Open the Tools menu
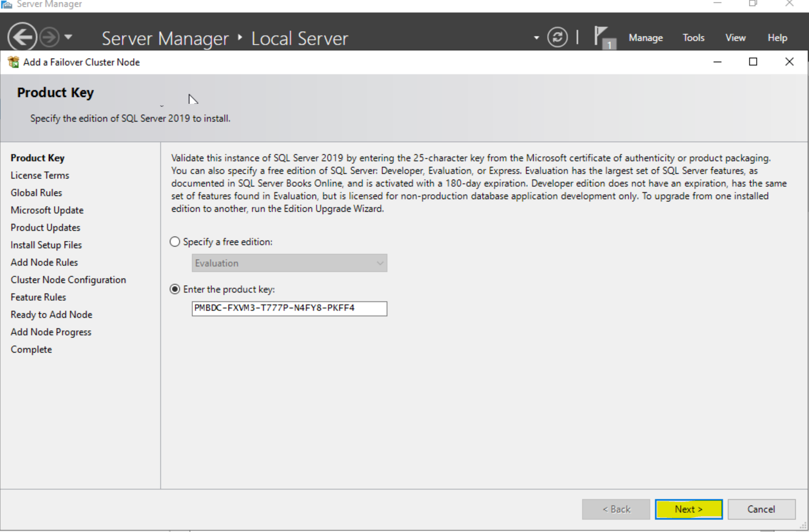Image resolution: width=809 pixels, height=532 pixels. pyautogui.click(x=693, y=38)
